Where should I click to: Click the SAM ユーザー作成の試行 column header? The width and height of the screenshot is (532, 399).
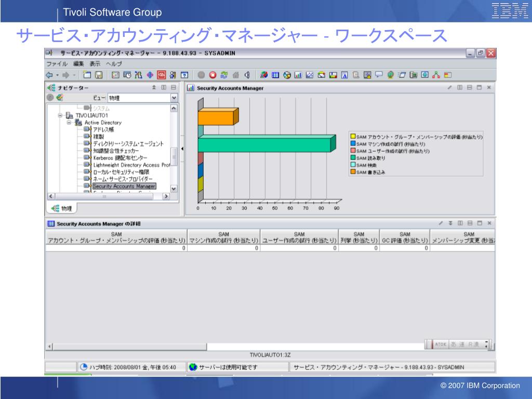coord(299,237)
